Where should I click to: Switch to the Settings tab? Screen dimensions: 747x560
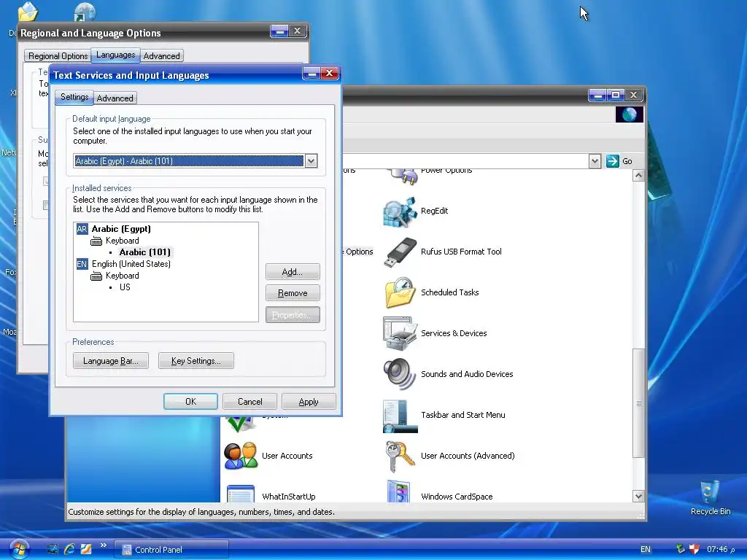pos(74,97)
